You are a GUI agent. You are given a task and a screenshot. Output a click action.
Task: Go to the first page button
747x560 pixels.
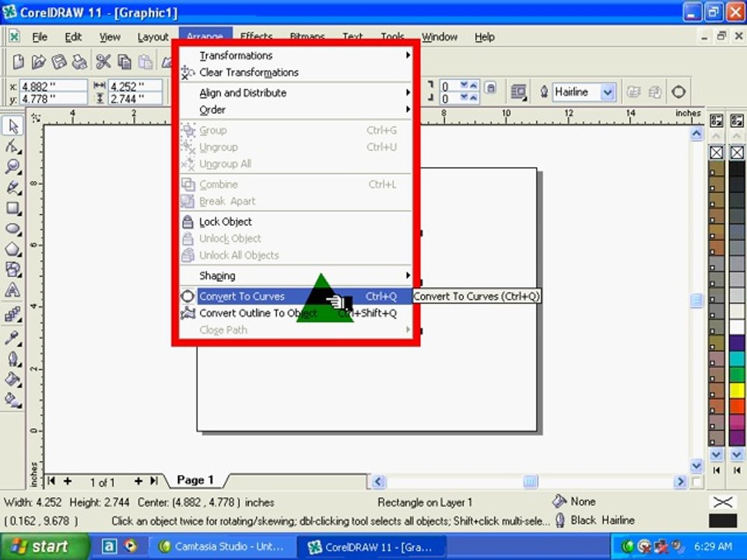tap(51, 481)
